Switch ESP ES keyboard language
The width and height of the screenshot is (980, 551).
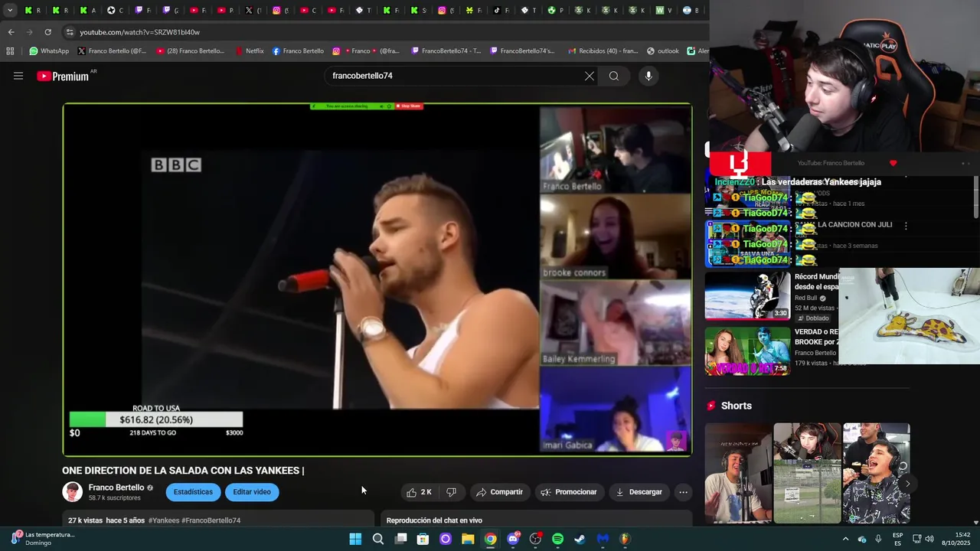pyautogui.click(x=897, y=539)
